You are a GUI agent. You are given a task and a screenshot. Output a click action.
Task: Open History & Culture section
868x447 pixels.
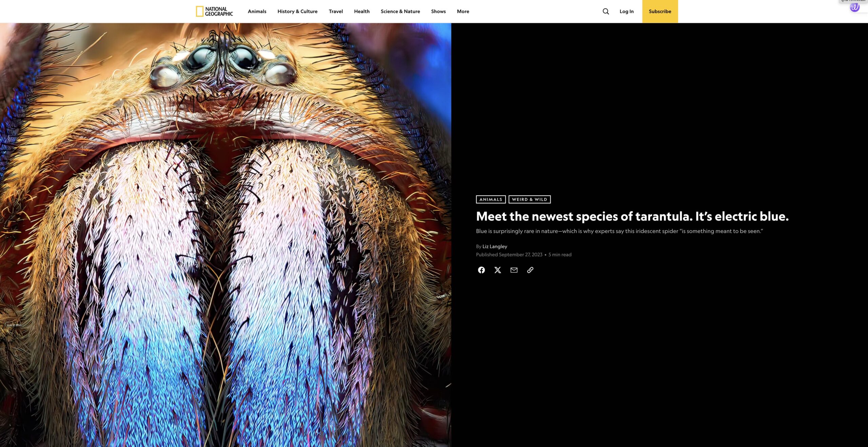pyautogui.click(x=297, y=11)
